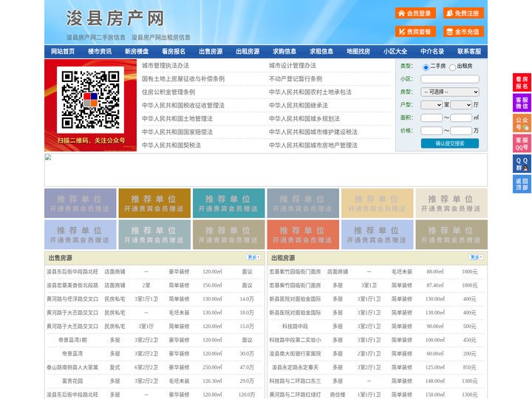Open the 看房报名 navigation item
The width and height of the screenshot is (532, 399).
click(x=174, y=52)
